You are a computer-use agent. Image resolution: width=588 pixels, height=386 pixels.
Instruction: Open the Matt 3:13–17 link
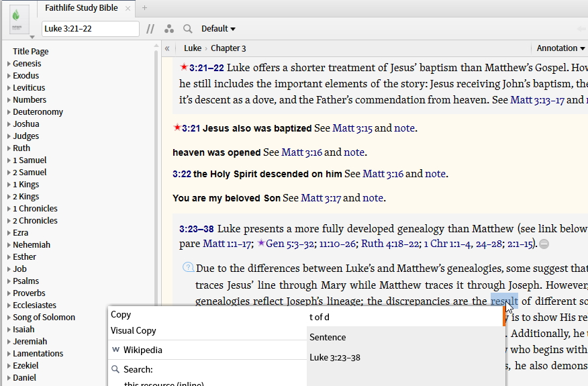(537, 100)
